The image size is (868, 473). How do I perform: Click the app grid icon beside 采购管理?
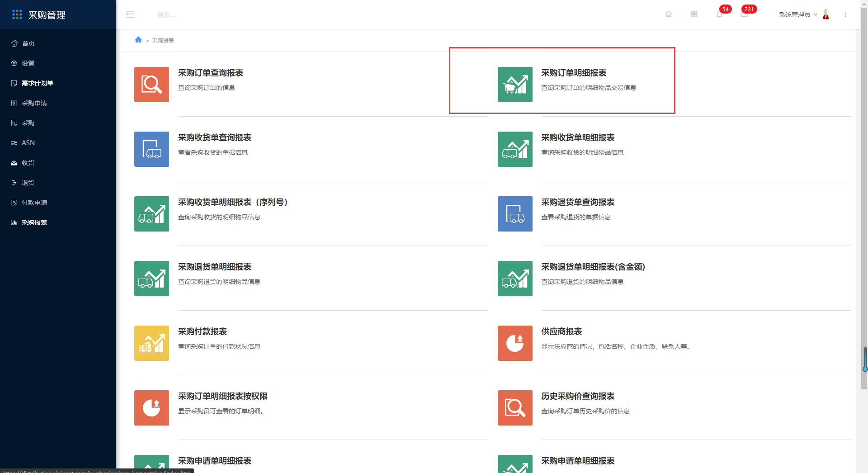point(17,14)
